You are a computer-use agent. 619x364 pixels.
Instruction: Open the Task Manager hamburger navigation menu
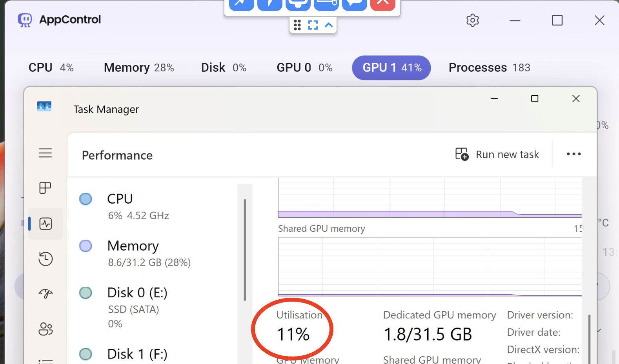pos(46,153)
